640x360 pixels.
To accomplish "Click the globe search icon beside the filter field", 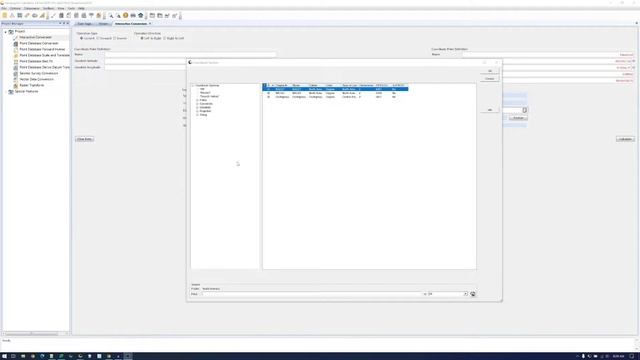I will (473, 294).
